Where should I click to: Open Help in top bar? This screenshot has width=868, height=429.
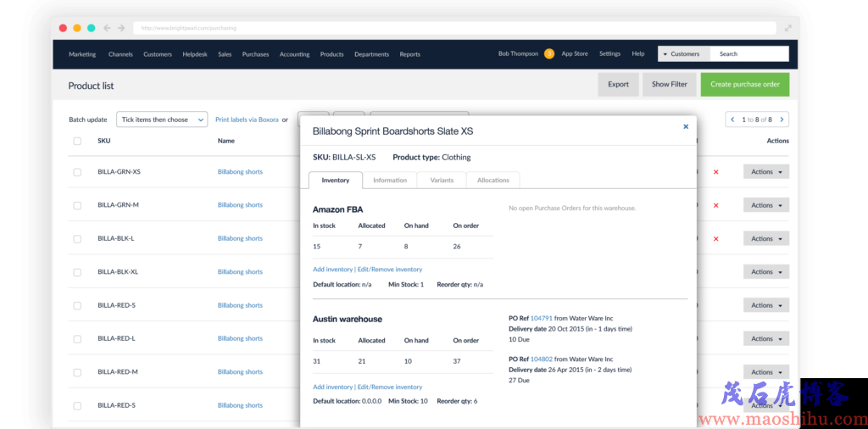coord(638,53)
